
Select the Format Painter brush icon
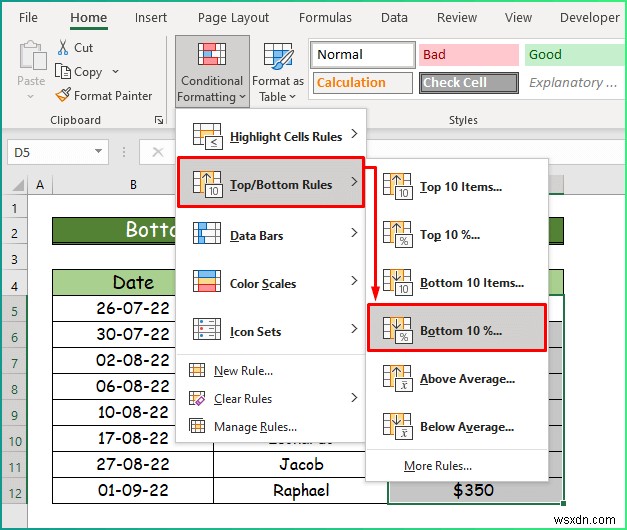click(63, 95)
